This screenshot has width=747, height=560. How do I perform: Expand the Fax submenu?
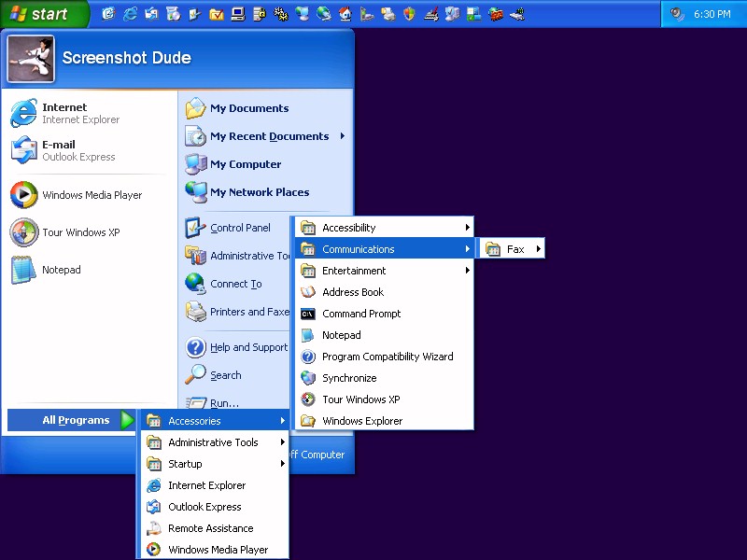[514, 249]
